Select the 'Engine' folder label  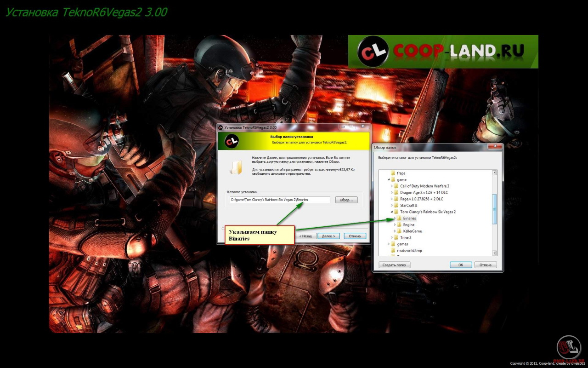pyautogui.click(x=408, y=224)
